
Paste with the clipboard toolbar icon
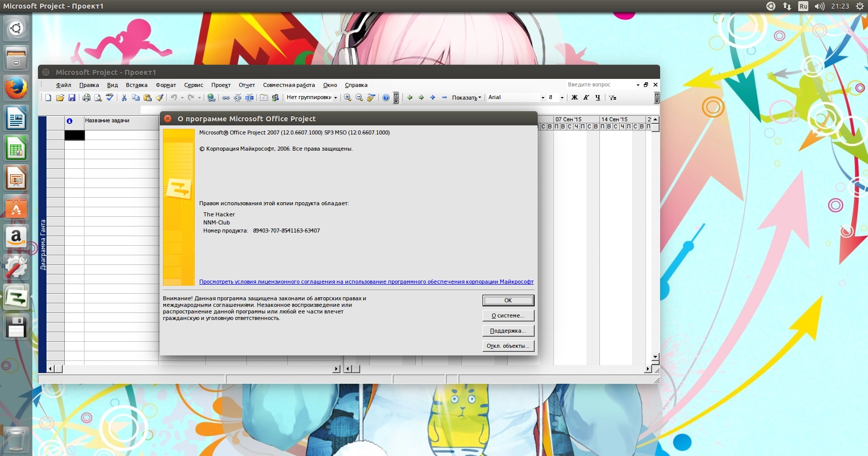click(x=148, y=98)
